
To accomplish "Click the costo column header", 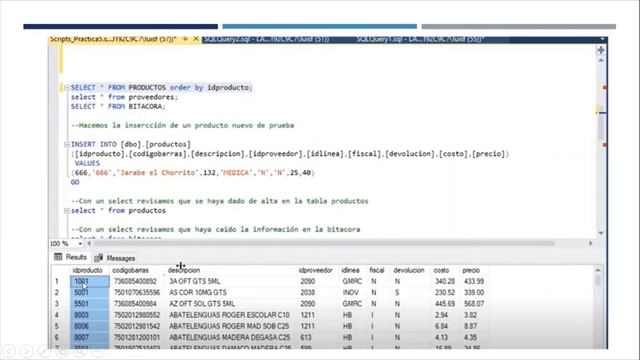I will [x=441, y=270].
